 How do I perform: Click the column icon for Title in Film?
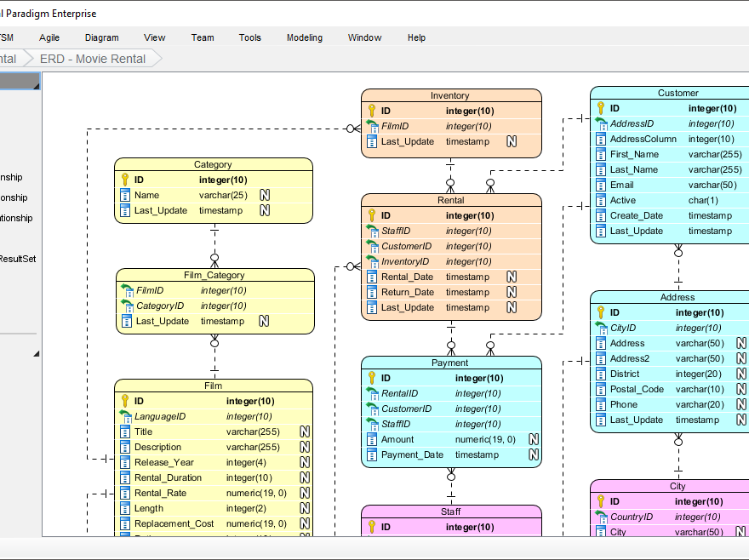(125, 431)
